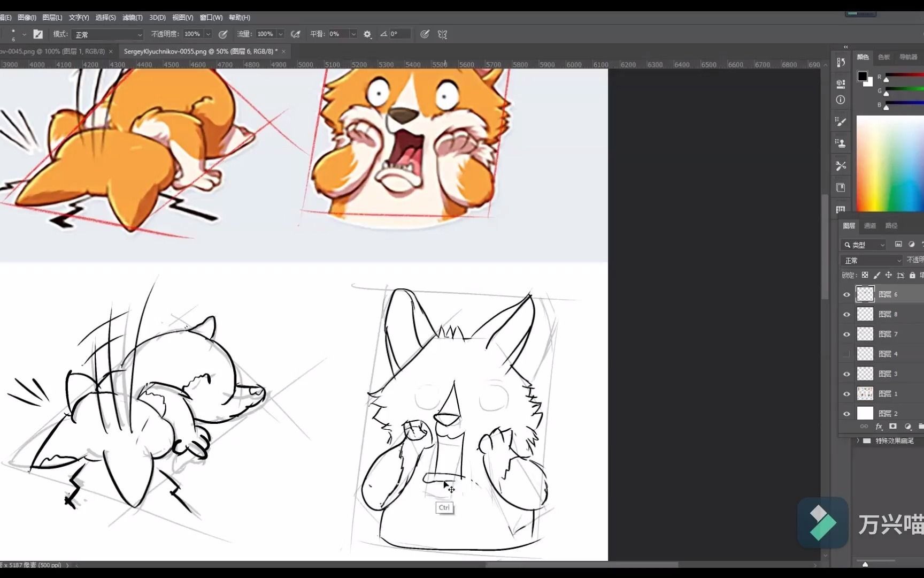This screenshot has width=924, height=578.
Task: Open the 3D(D) menu
Action: [x=157, y=18]
